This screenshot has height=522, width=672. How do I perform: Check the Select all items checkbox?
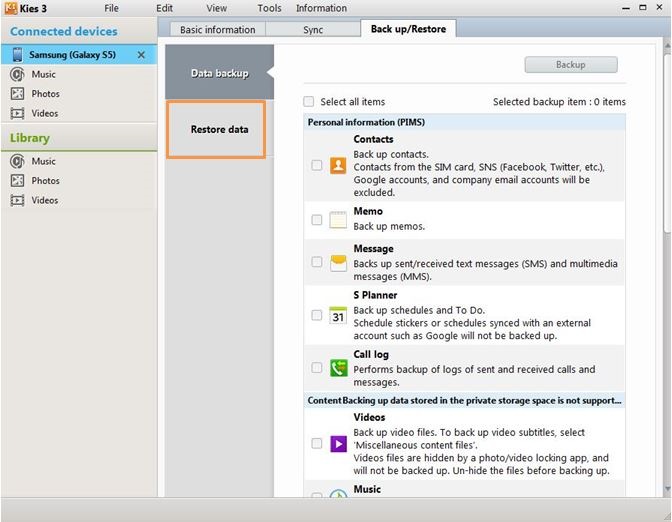[309, 102]
